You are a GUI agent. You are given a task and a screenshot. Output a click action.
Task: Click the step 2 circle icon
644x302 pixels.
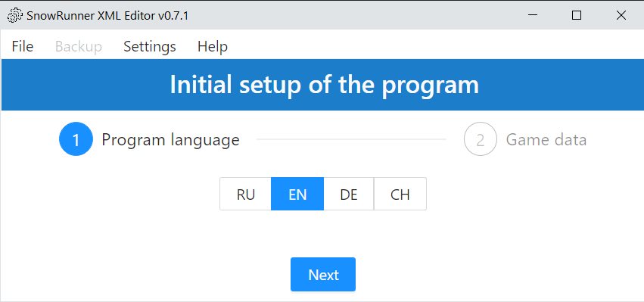coord(480,139)
